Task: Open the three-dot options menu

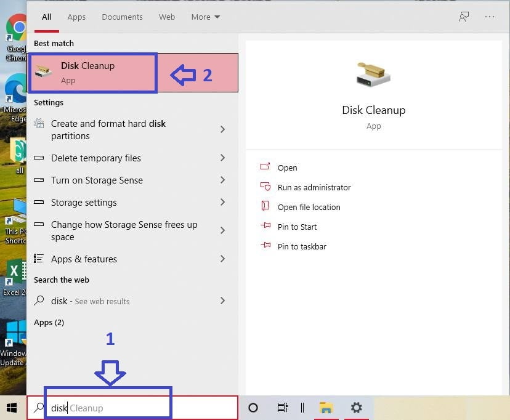Action: [x=490, y=17]
